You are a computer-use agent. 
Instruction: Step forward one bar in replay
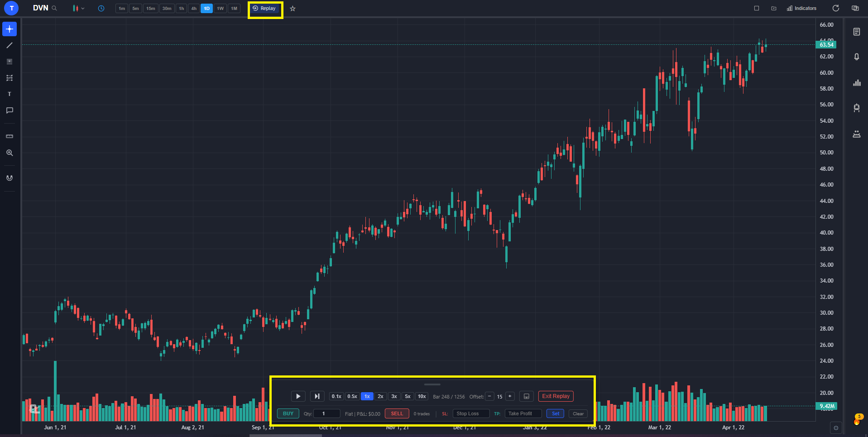click(x=317, y=396)
